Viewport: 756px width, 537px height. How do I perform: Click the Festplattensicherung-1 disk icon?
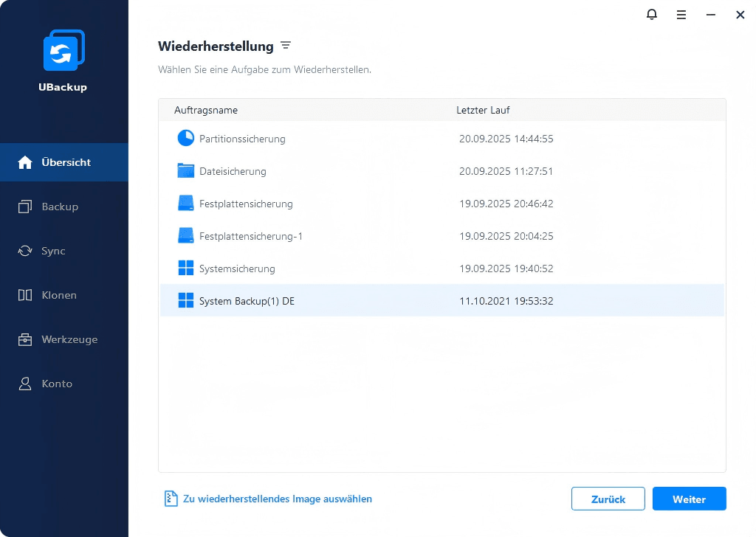click(186, 236)
